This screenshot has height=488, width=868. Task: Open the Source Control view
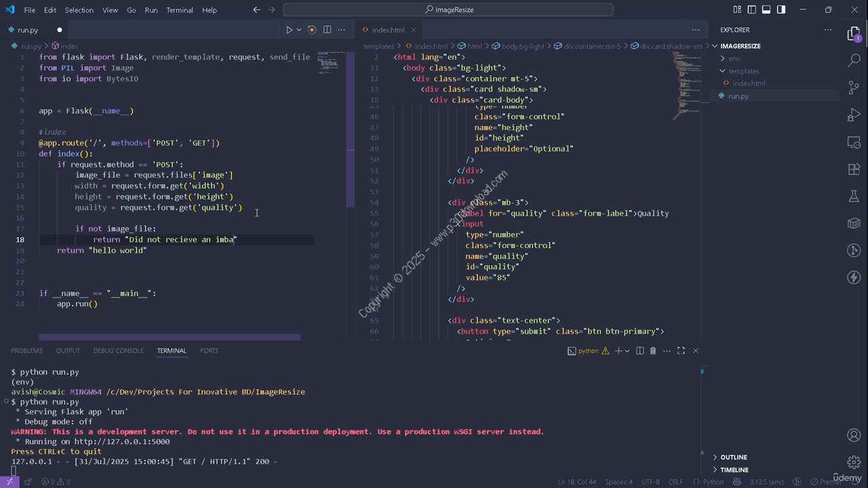click(x=854, y=88)
